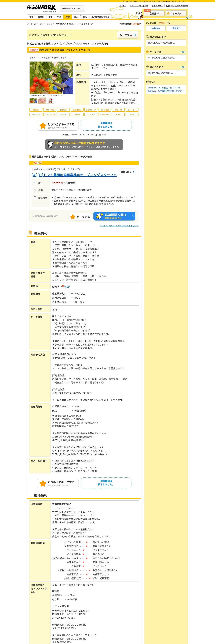Select the third photo thumbnail
This screenshot has height=644, width=215.
coord(51,100)
